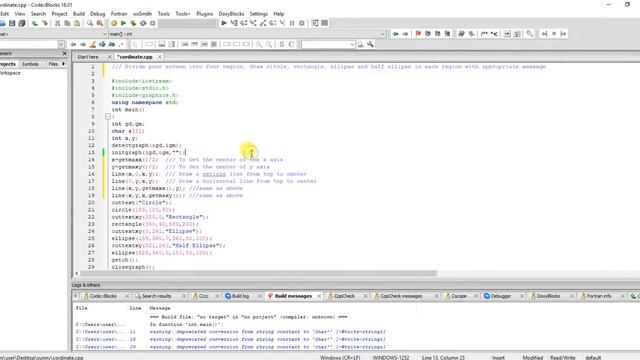Open the Debugger log tab

click(x=501, y=296)
